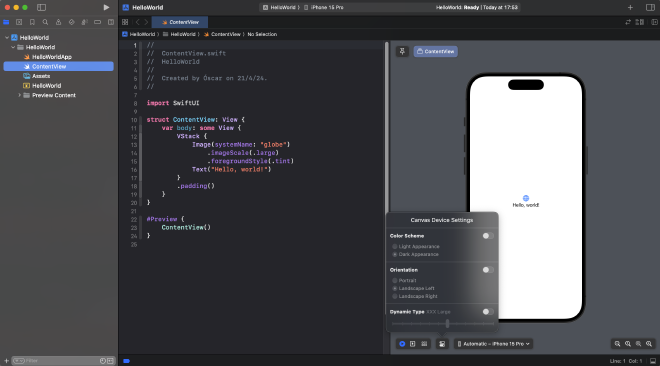Show only source-controlled files filter
This screenshot has height=366, width=660.
click(110, 361)
